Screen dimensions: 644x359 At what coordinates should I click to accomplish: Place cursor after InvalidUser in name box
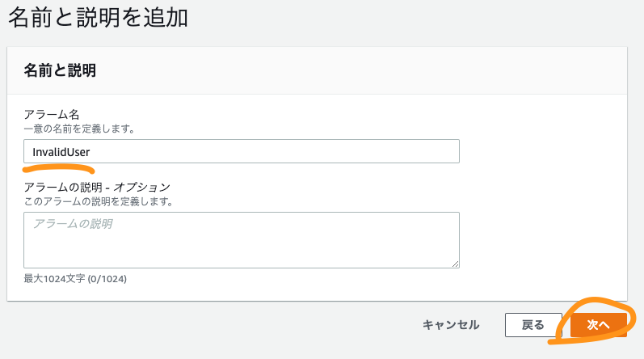click(91, 152)
